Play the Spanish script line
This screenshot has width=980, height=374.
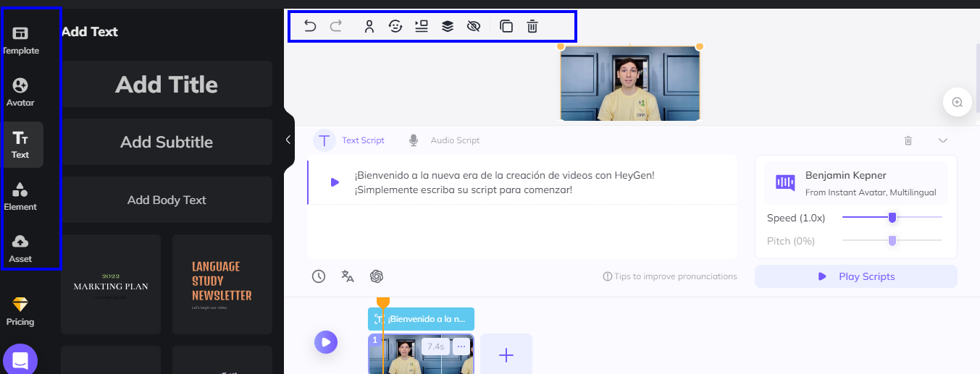(x=335, y=182)
